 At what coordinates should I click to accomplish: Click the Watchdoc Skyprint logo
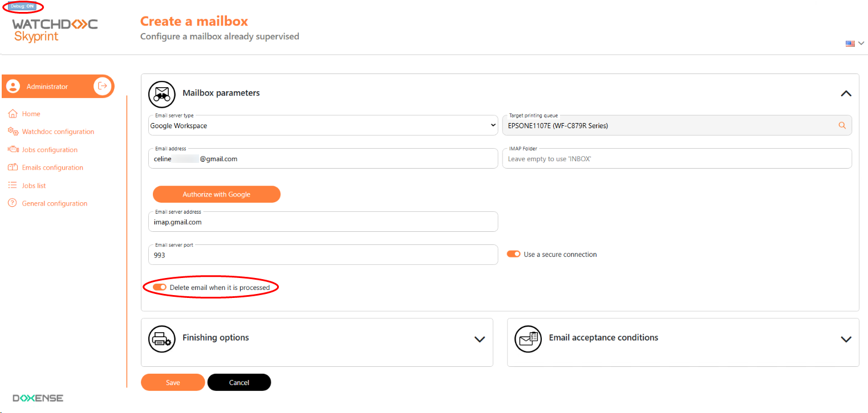(x=55, y=30)
